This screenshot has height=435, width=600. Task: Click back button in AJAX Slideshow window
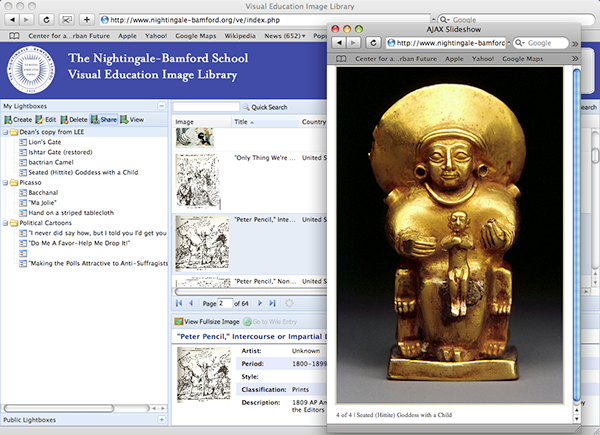coord(339,43)
